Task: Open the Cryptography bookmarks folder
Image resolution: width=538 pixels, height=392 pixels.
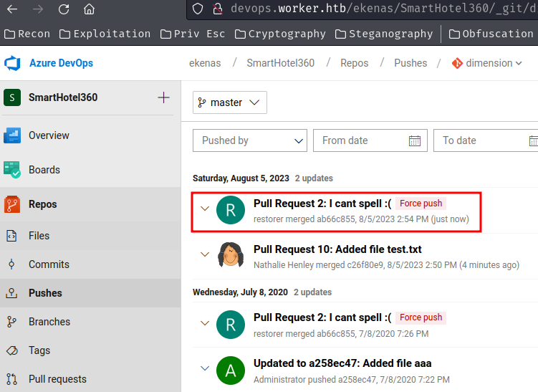Action: [x=280, y=34]
